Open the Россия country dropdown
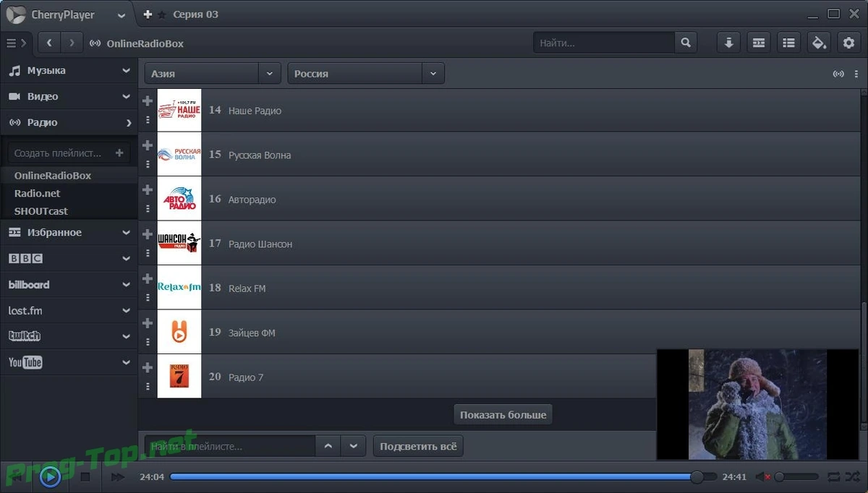The height and width of the screenshot is (493, 868). 366,74
